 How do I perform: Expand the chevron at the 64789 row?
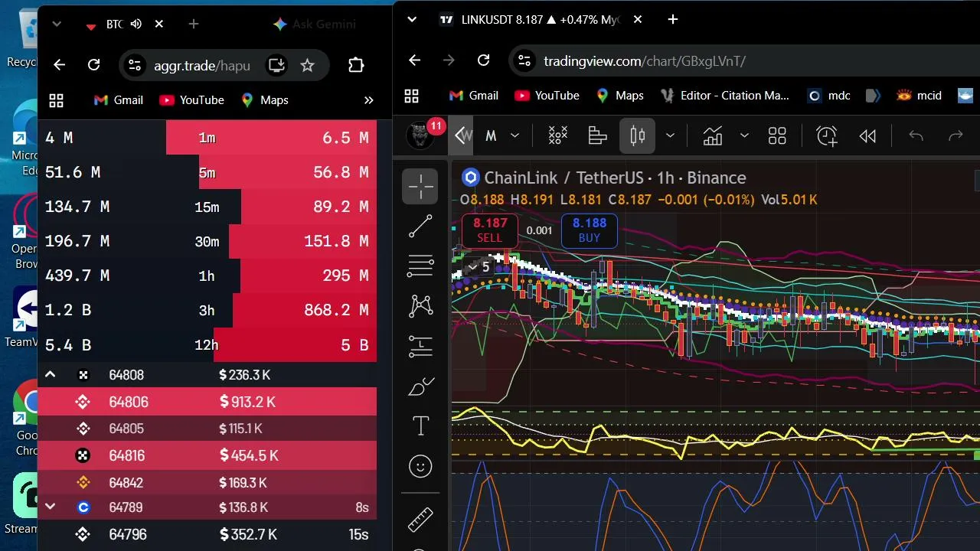[x=50, y=507]
